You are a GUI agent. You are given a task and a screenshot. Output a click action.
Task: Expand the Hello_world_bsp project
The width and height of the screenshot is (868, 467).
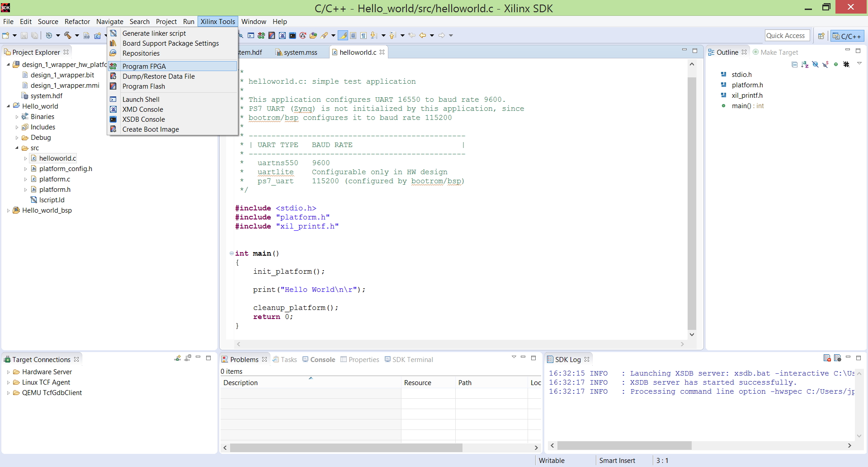point(9,210)
